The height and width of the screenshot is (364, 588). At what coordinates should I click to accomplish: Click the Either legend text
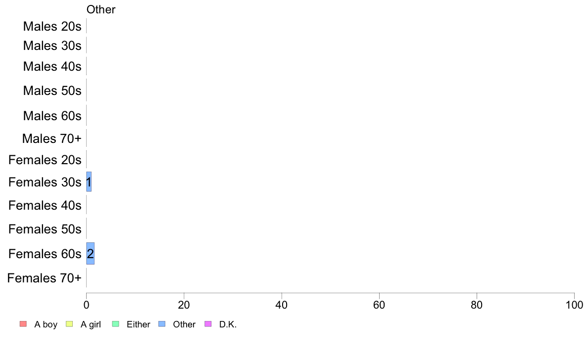coord(139,324)
